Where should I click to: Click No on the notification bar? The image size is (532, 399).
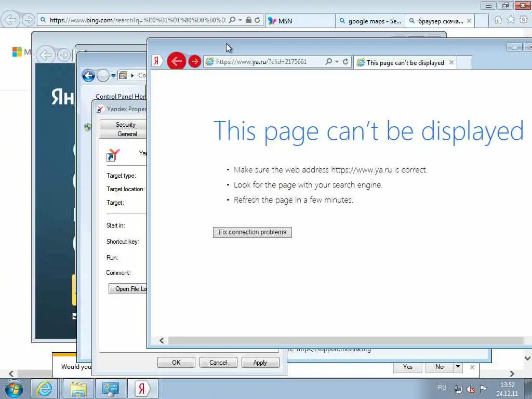coord(440,367)
